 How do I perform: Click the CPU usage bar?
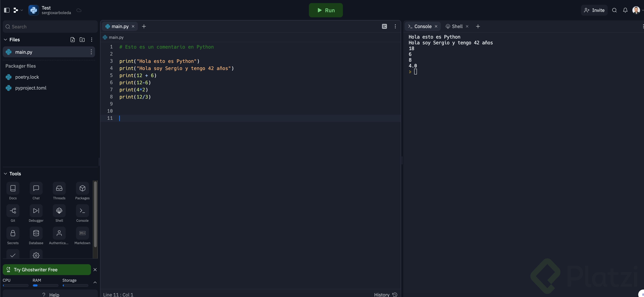tap(15, 285)
